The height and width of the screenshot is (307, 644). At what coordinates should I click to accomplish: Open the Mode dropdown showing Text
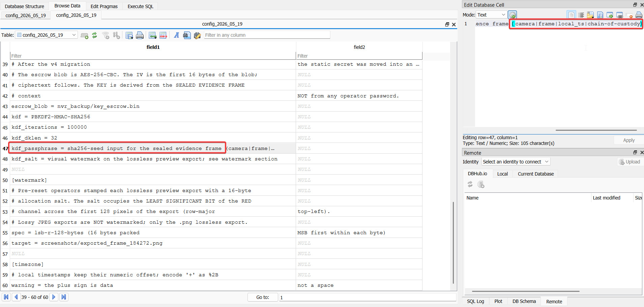tap(491, 15)
